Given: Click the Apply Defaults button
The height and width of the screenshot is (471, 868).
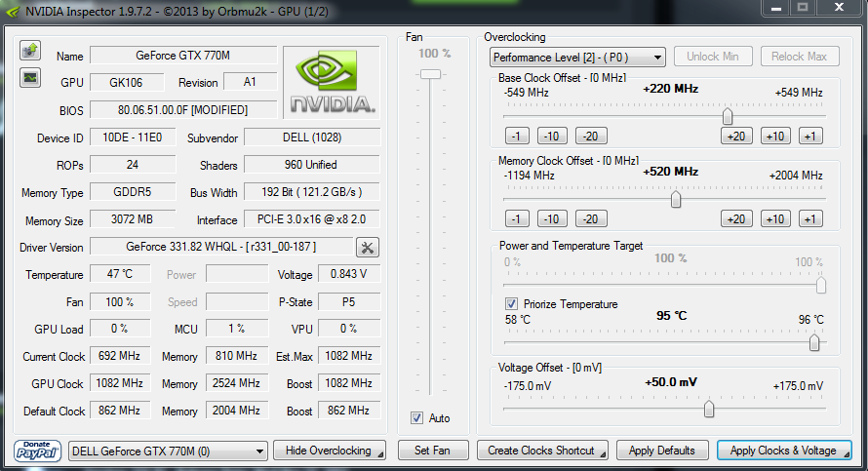Looking at the screenshot, I should [662, 451].
